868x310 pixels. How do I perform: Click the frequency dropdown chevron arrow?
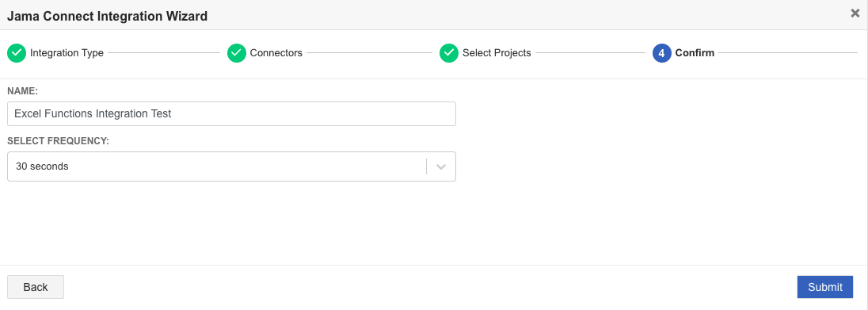click(441, 166)
